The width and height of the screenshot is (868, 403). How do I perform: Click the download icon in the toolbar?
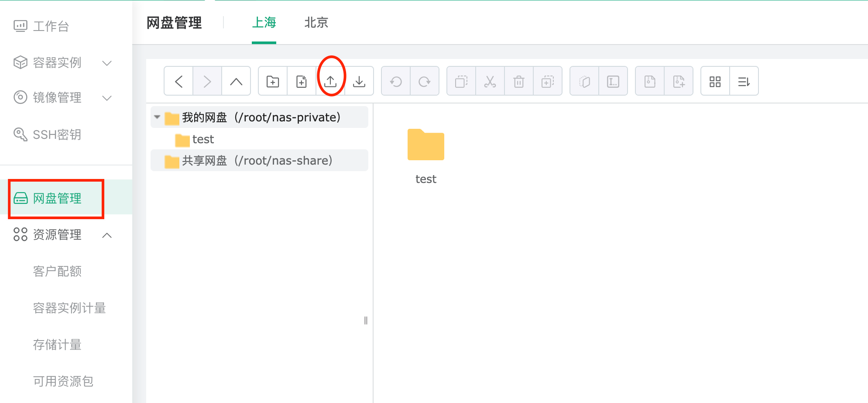359,81
